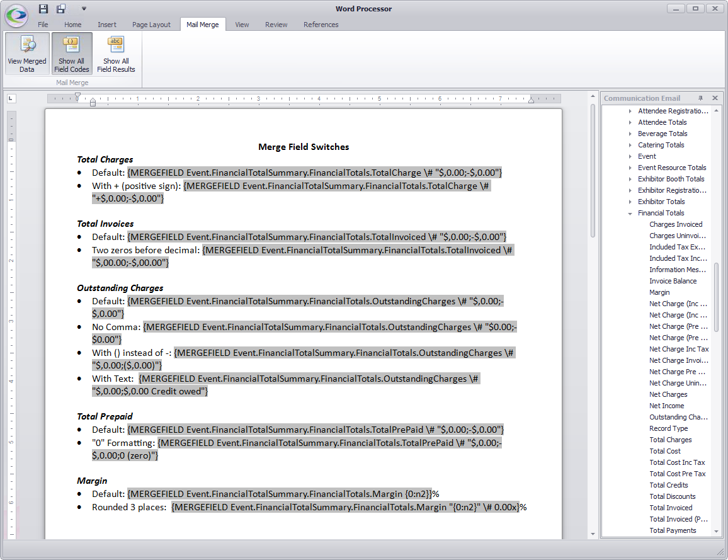
Task: Click the Total Charges heading
Action: 105,159
